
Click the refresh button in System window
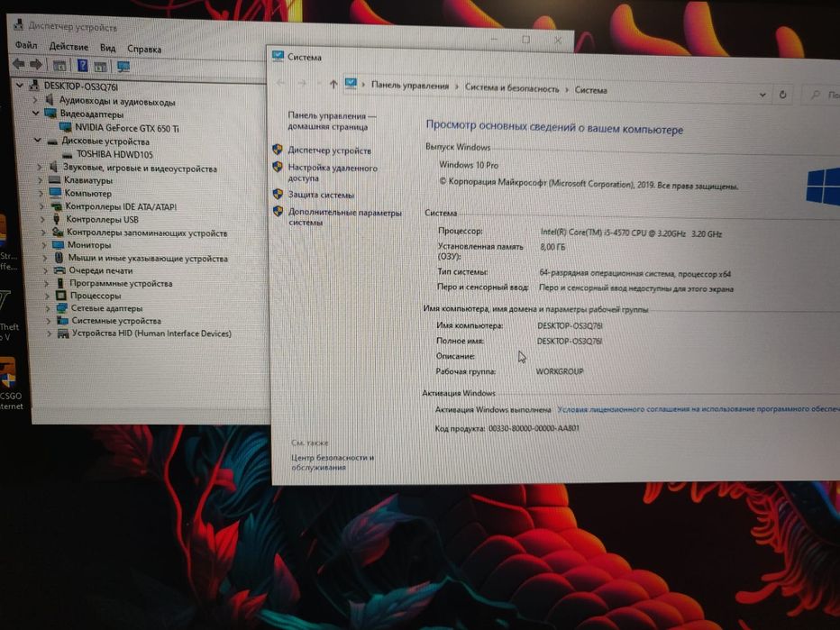coord(782,95)
